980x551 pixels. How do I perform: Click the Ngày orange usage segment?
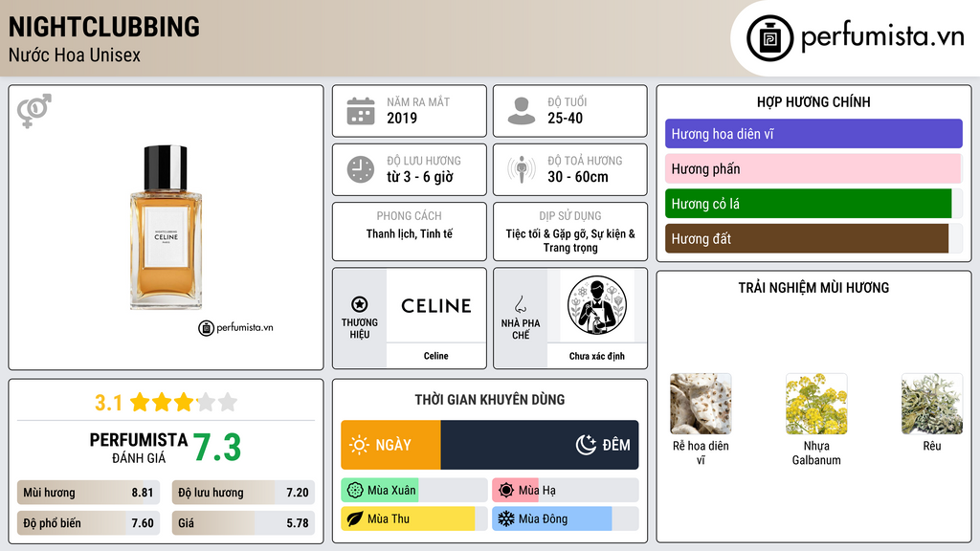pyautogui.click(x=390, y=445)
